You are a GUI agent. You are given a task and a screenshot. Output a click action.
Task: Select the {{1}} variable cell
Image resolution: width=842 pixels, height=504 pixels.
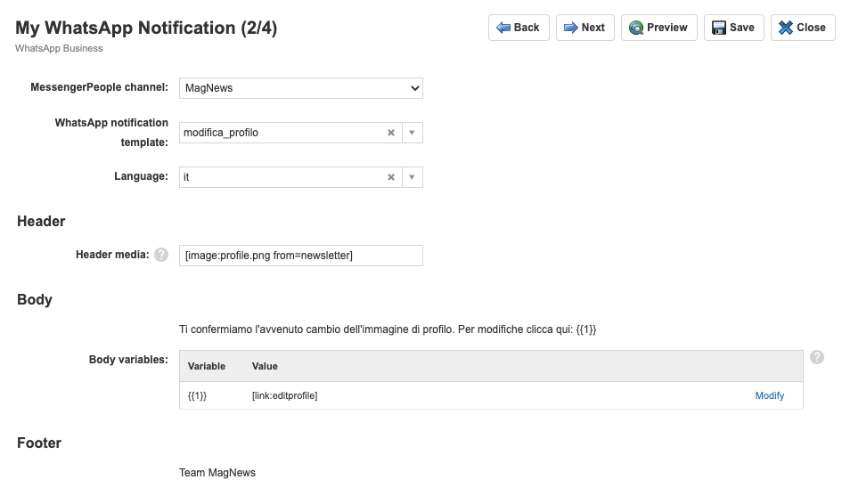pyautogui.click(x=197, y=395)
